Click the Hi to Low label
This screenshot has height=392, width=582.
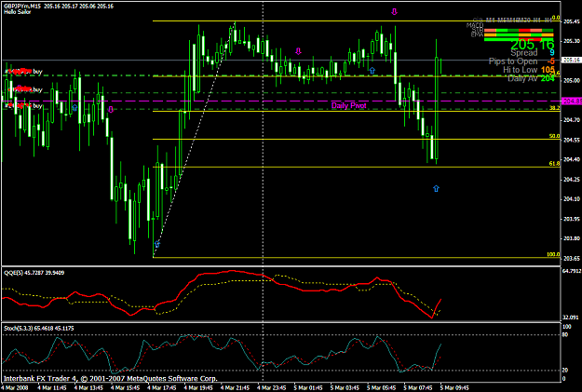tap(520, 70)
